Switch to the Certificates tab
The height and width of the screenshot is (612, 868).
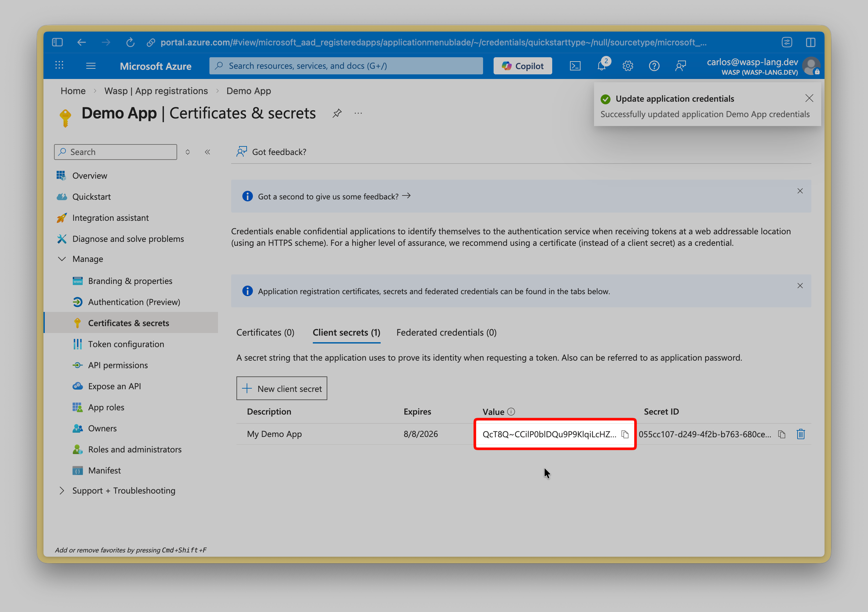265,332
